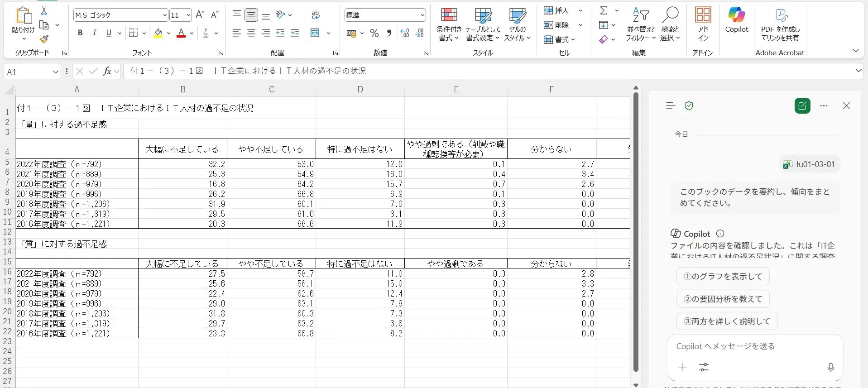Click suggestion ①のグラフを表示して
This screenshot has width=868, height=388.
[723, 276]
